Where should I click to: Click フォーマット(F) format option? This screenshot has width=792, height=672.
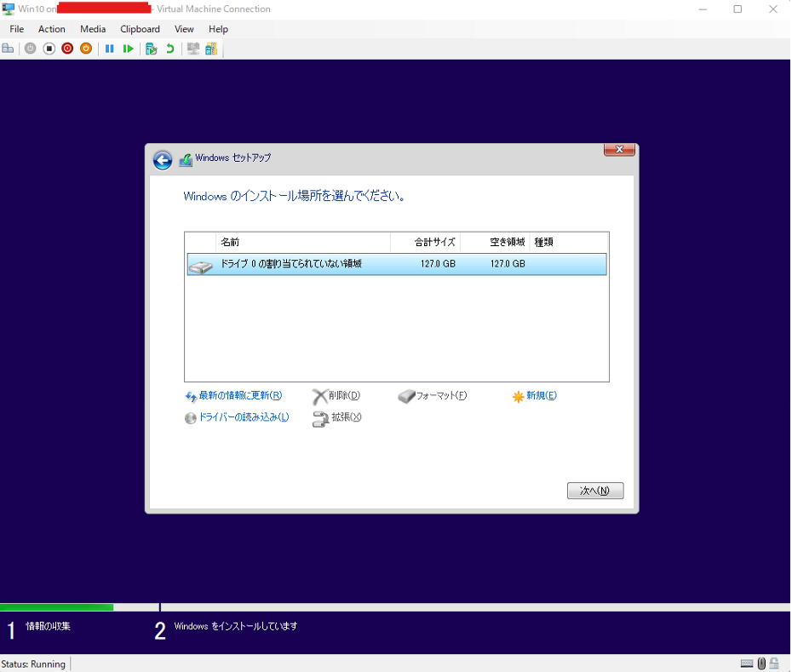tap(433, 396)
